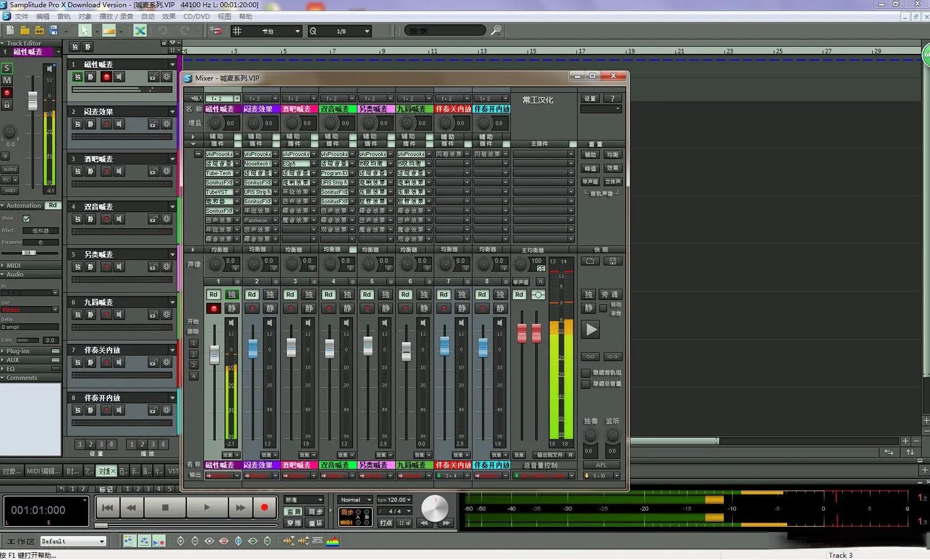Viewport: 930px width, 560px height.
Task: Toggle 隐藏总音量 checkbox in mixer
Action: pyautogui.click(x=585, y=384)
